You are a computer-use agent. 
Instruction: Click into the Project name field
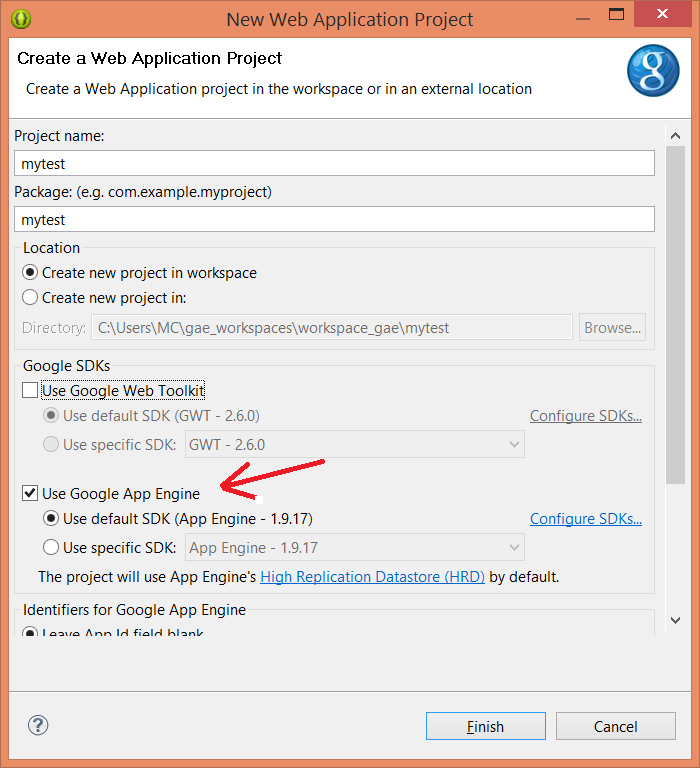(x=335, y=164)
